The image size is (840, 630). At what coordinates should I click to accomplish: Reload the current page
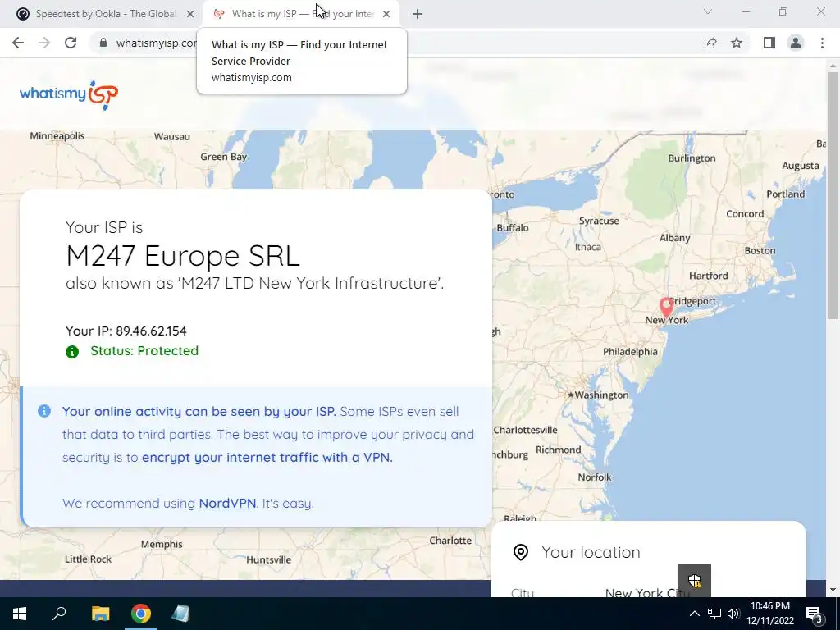pos(71,43)
